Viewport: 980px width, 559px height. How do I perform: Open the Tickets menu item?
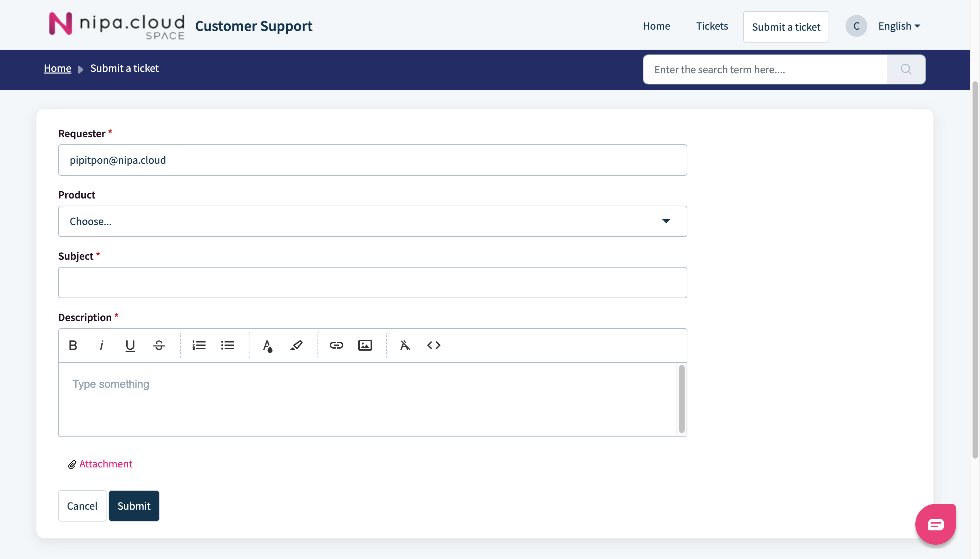pyautogui.click(x=712, y=26)
